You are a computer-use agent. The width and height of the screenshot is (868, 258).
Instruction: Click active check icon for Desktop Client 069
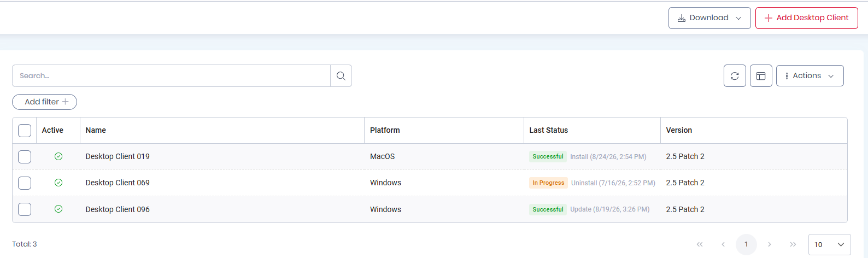[58, 183]
